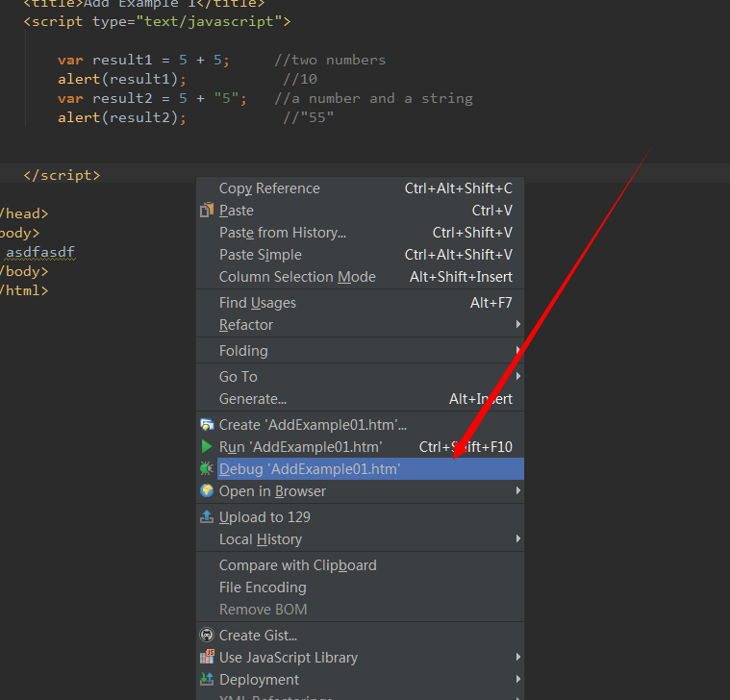Viewport: 730px width, 700px height.
Task: Select Upload to 129
Action: point(361,516)
